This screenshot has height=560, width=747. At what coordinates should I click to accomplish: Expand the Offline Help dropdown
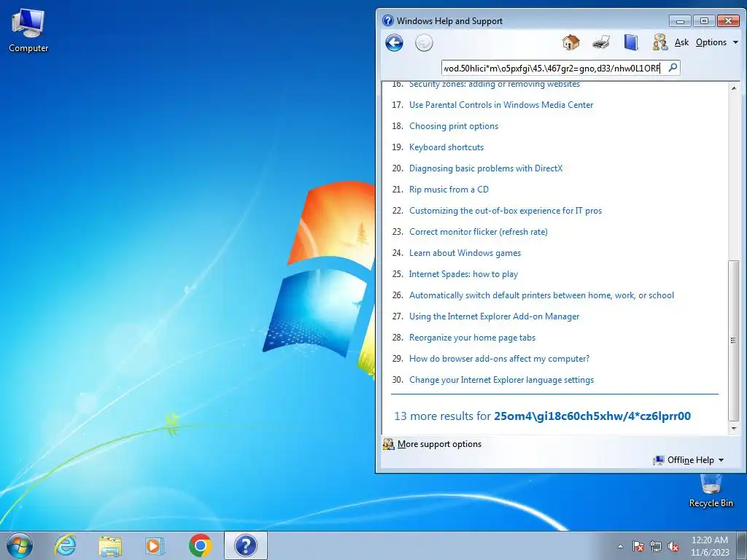coord(689,460)
